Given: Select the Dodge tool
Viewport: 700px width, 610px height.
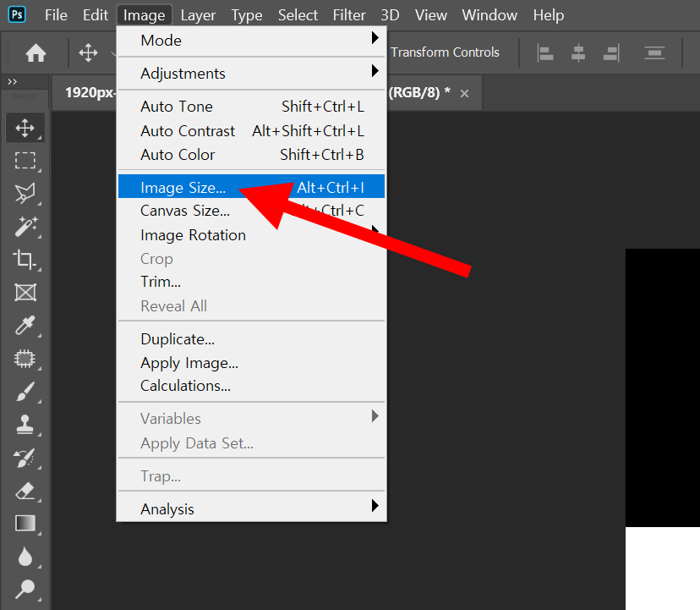Looking at the screenshot, I should (x=25, y=589).
